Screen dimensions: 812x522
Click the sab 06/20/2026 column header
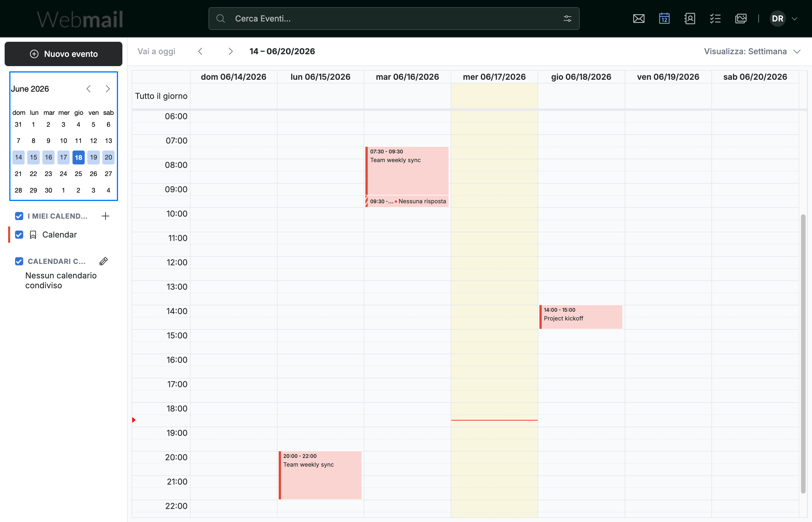[x=755, y=77]
